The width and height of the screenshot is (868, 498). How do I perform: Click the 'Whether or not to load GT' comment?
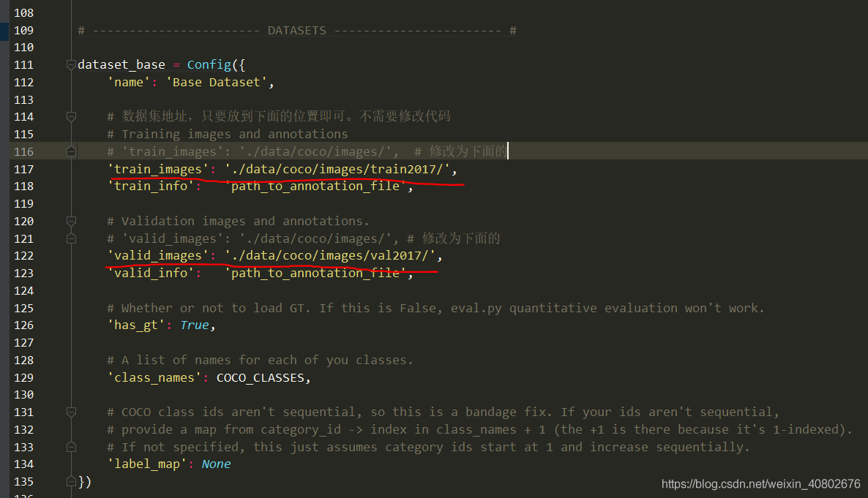(435, 308)
